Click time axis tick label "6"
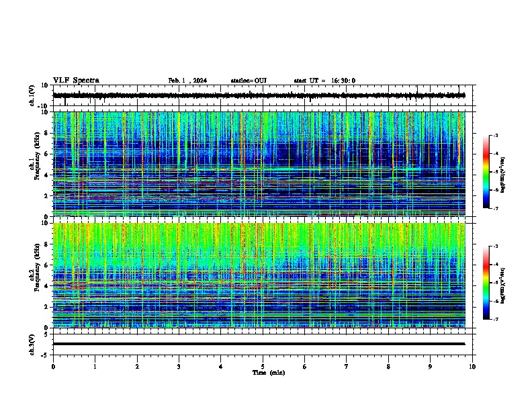Viewport: 532px width, 411px height. pyautogui.click(x=305, y=367)
